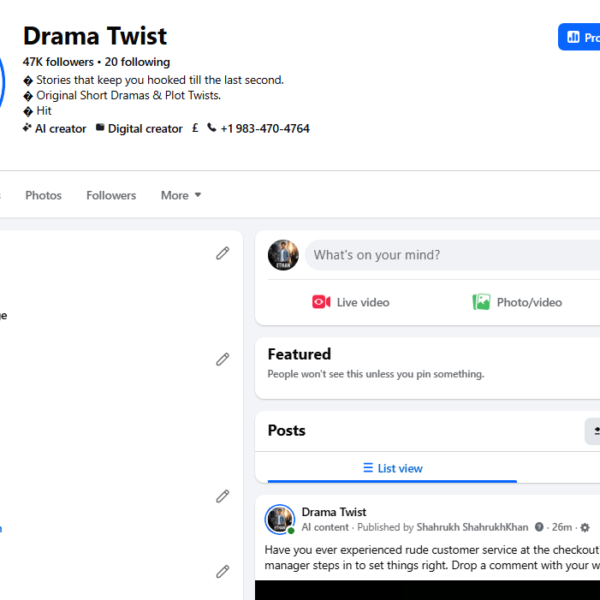Viewport: 600px width, 600px height.
Task: Click the second pencil edit icon in the left panel
Action: coord(223,359)
